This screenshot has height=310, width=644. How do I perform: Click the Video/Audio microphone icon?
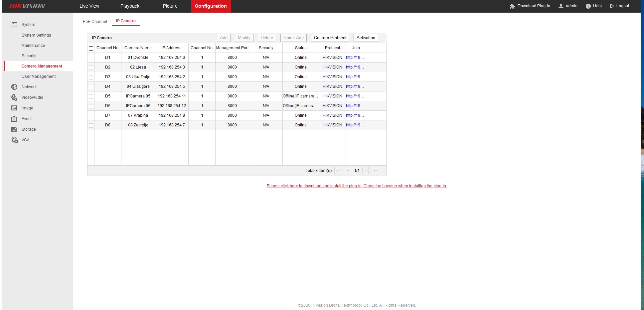click(14, 97)
